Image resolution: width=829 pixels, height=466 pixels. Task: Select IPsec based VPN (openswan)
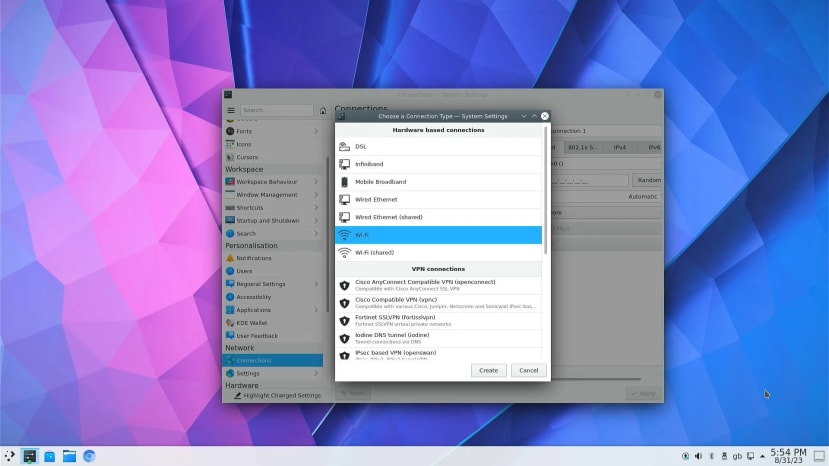click(x=438, y=354)
